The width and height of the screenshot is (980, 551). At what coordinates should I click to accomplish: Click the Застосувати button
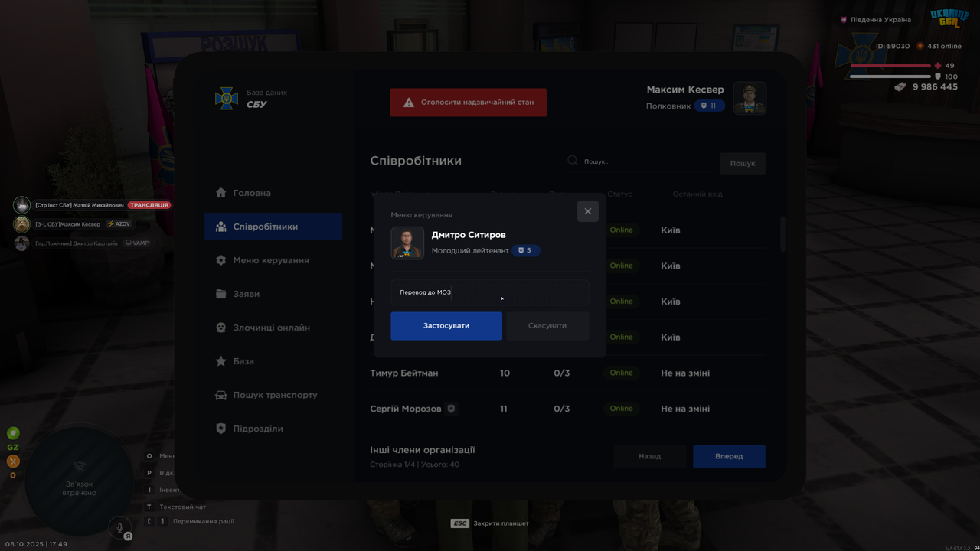pos(446,326)
